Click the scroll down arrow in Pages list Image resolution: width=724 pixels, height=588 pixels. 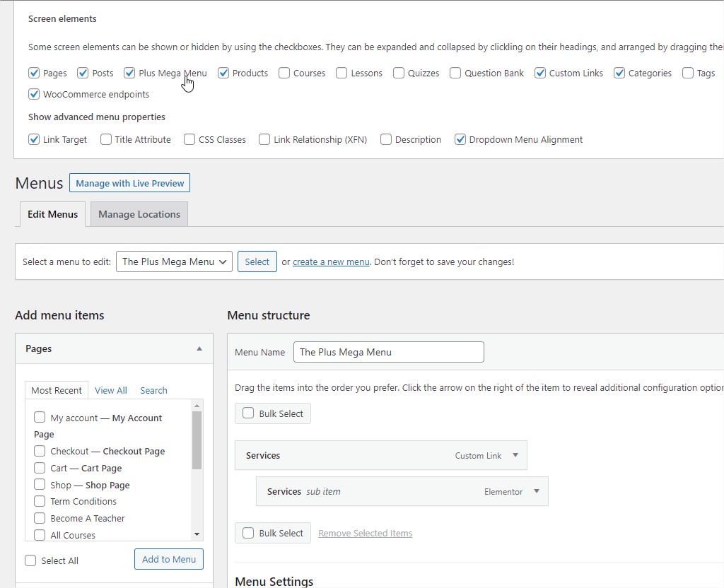click(197, 534)
